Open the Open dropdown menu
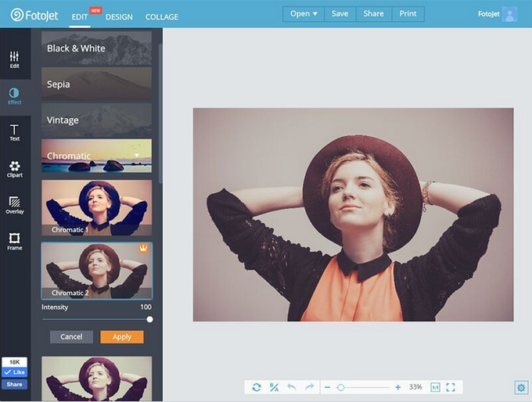532x402 pixels. click(304, 14)
